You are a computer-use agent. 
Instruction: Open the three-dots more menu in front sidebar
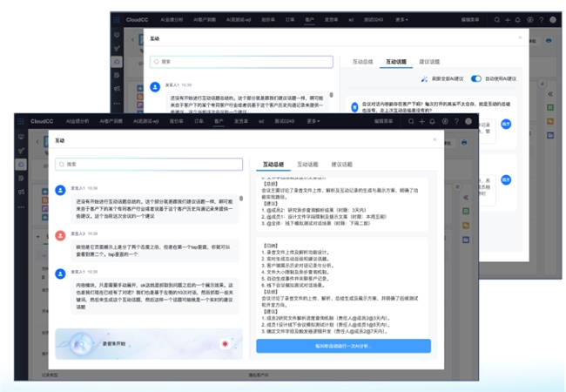[21, 207]
